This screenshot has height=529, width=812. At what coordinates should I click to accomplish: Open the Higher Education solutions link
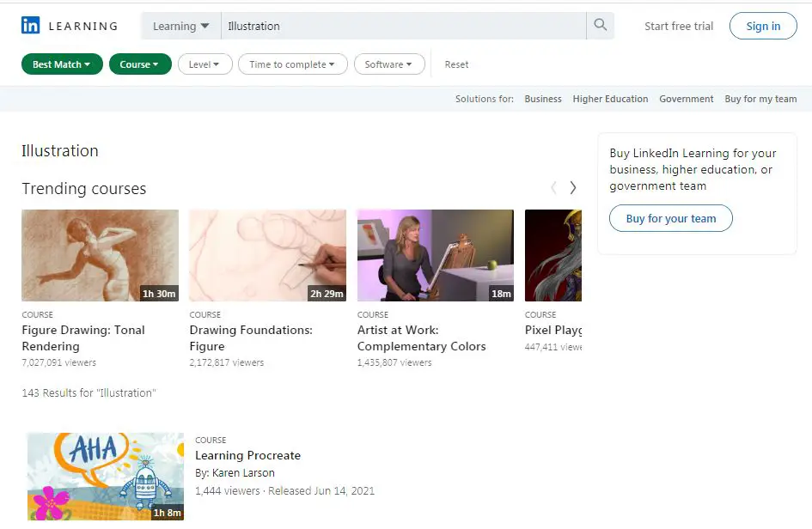pyautogui.click(x=610, y=99)
